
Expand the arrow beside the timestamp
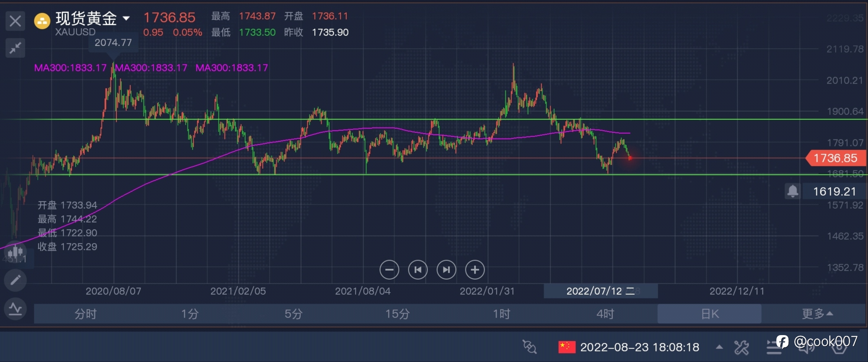(719, 347)
